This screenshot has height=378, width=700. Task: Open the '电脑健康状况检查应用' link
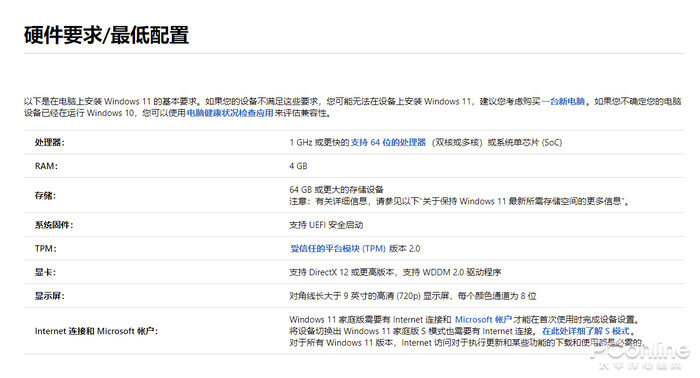tap(230, 113)
